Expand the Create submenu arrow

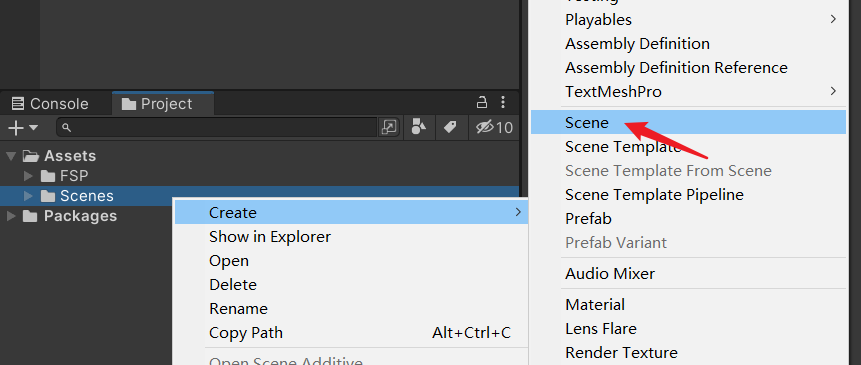click(x=518, y=212)
